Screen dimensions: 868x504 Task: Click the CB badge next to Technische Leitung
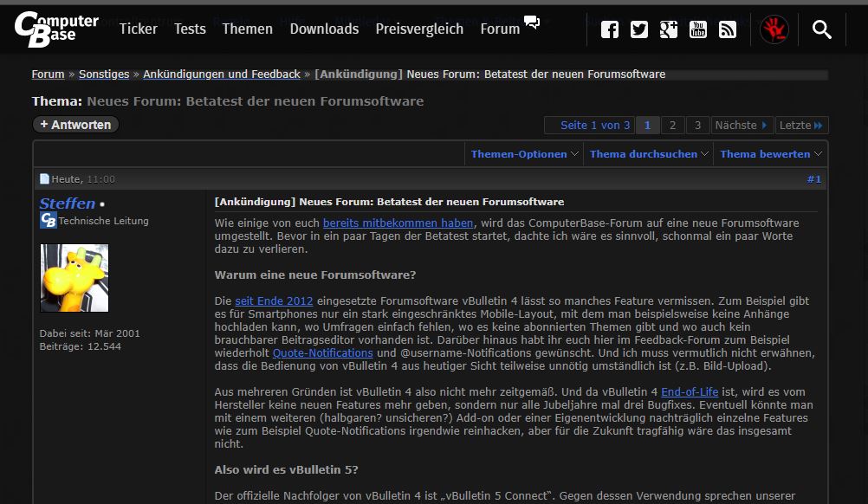coord(49,220)
